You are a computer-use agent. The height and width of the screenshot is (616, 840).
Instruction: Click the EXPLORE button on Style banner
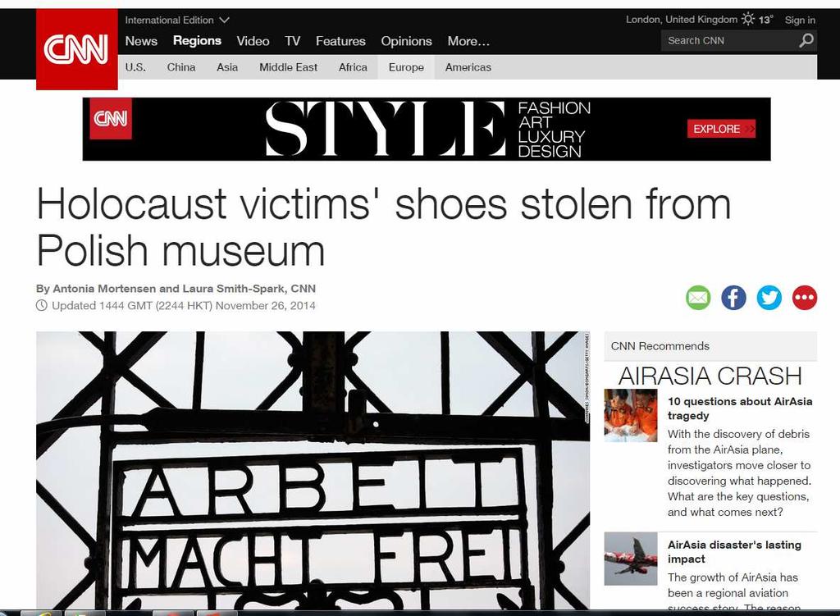(721, 129)
